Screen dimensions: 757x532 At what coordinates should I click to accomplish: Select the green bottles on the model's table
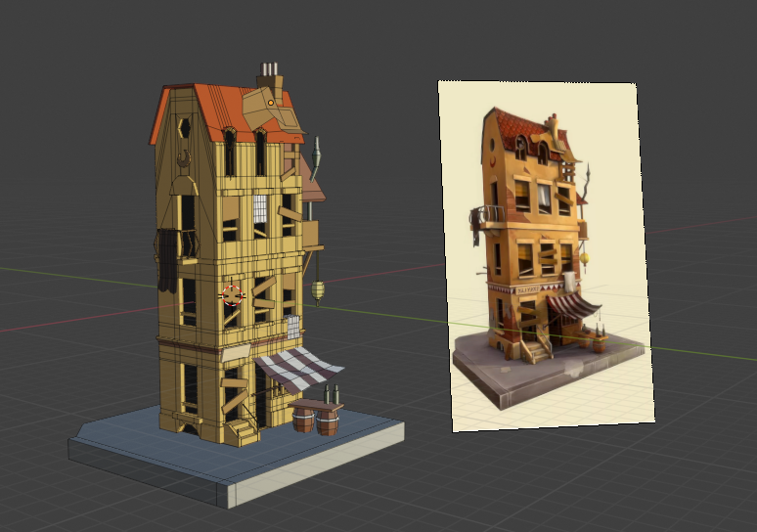click(331, 394)
